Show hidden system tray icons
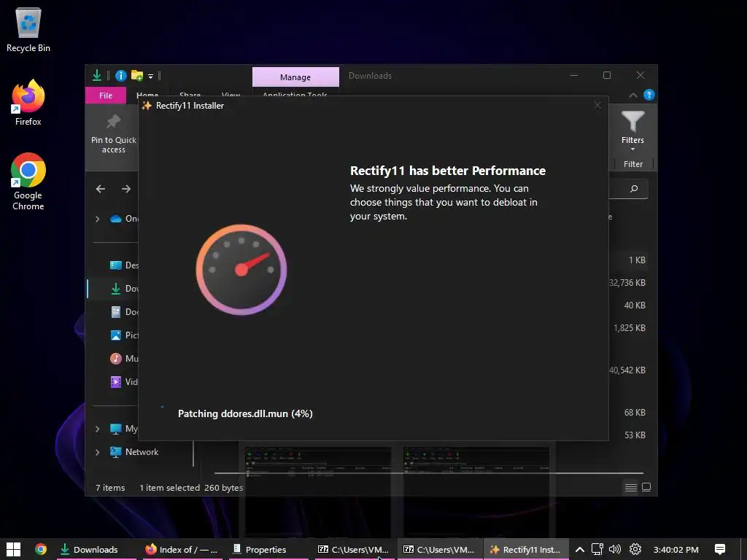The width and height of the screenshot is (747, 560). (x=580, y=550)
